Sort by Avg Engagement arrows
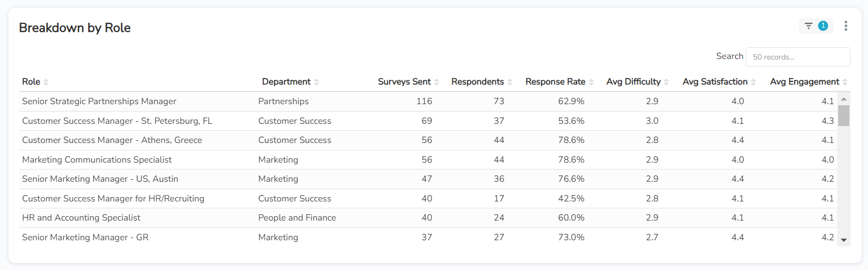 pyautogui.click(x=845, y=82)
